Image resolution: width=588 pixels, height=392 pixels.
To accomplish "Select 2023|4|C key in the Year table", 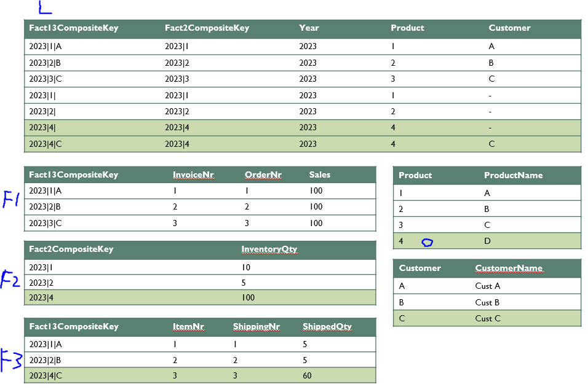I will pos(46,144).
